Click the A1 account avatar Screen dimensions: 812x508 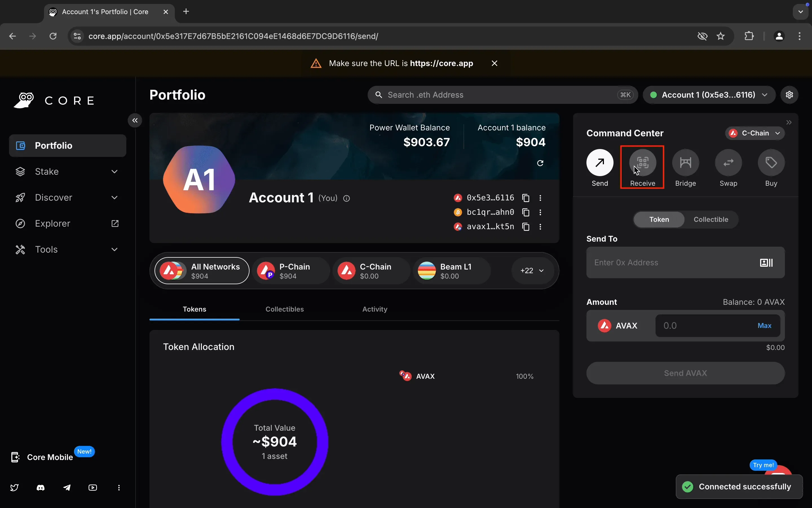199,179
